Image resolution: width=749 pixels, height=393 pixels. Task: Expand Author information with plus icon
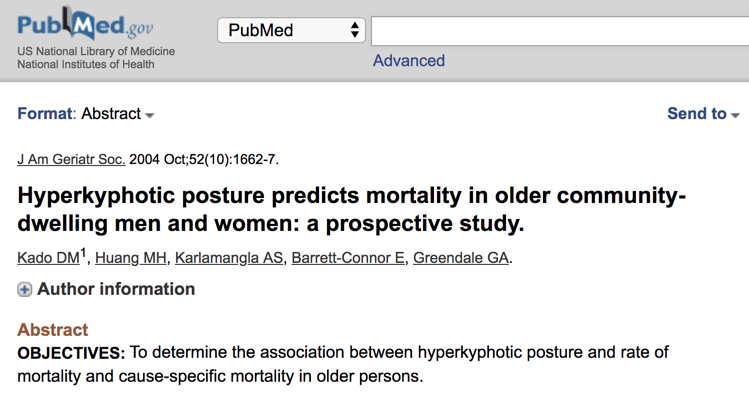click(x=24, y=289)
